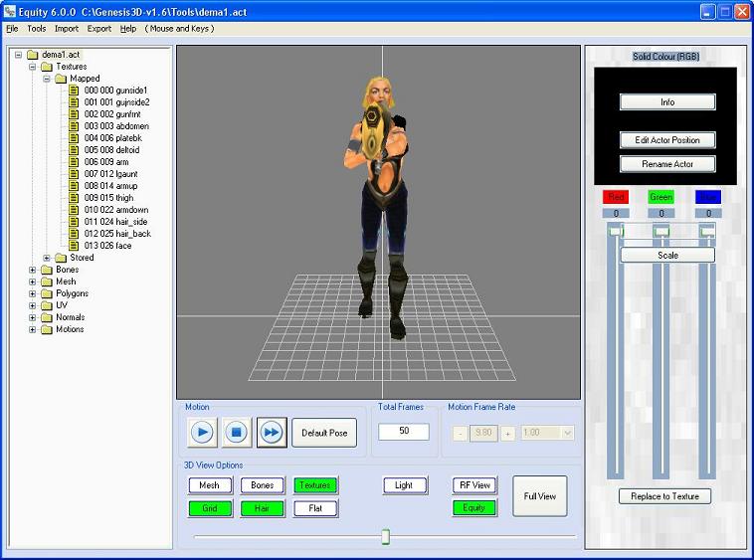Click the 013 026 face texture icon
754x560 pixels.
tap(75, 246)
